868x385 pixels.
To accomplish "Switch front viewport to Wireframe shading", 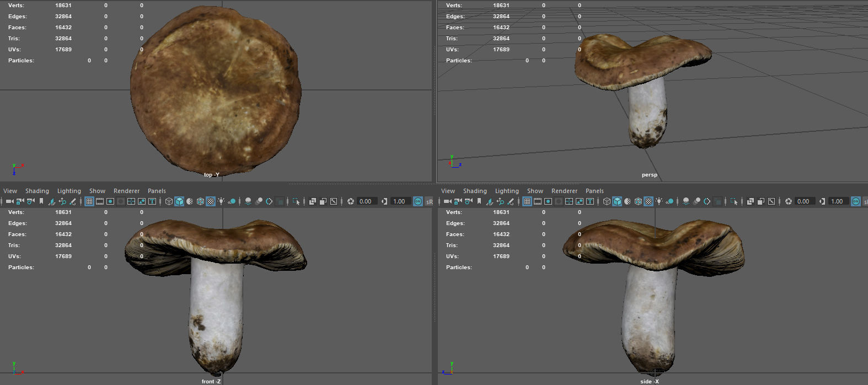I will [x=169, y=201].
